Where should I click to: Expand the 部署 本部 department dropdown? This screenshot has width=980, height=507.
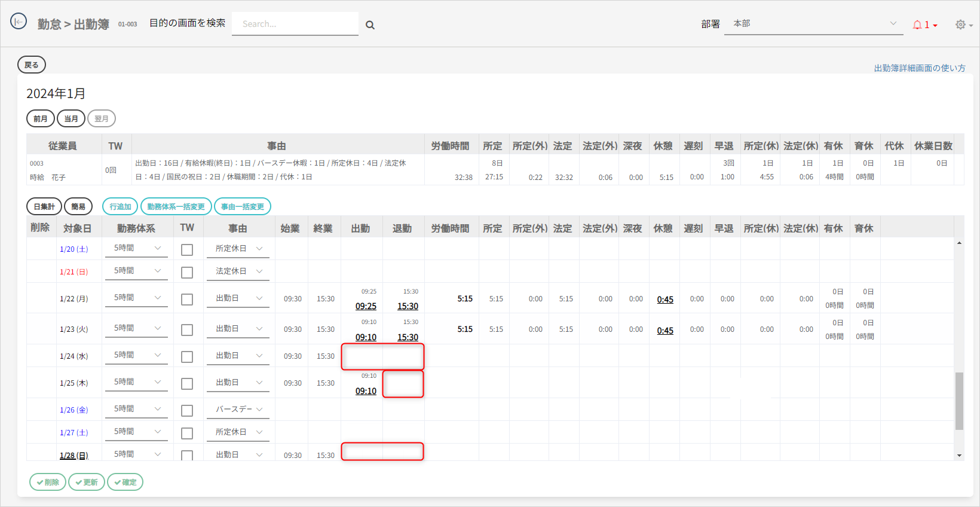(x=813, y=24)
